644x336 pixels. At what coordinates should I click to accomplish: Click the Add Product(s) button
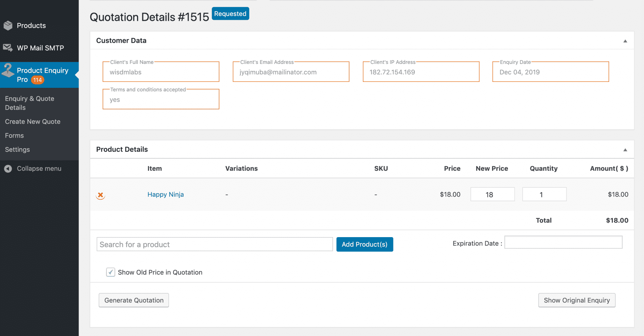(x=365, y=244)
